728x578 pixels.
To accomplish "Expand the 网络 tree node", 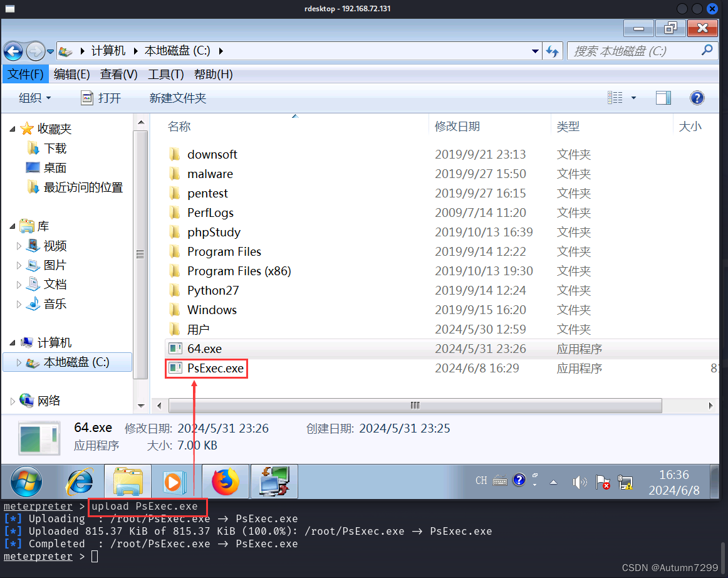I will coord(13,401).
